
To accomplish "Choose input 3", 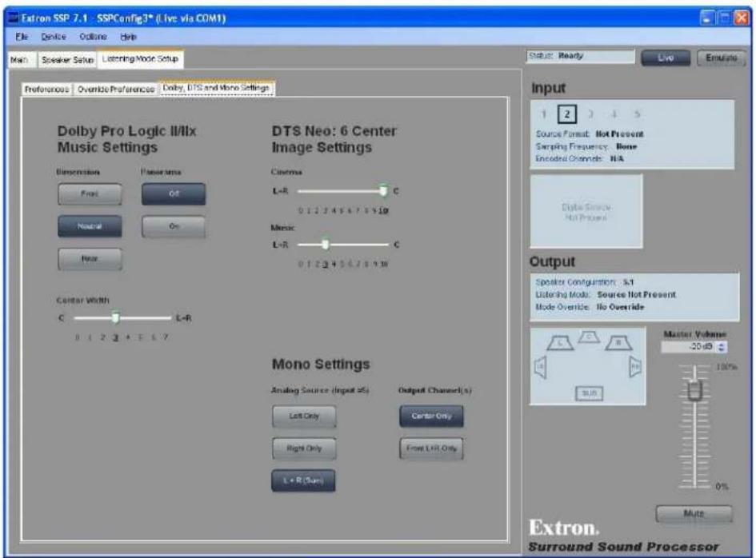I will [590, 114].
